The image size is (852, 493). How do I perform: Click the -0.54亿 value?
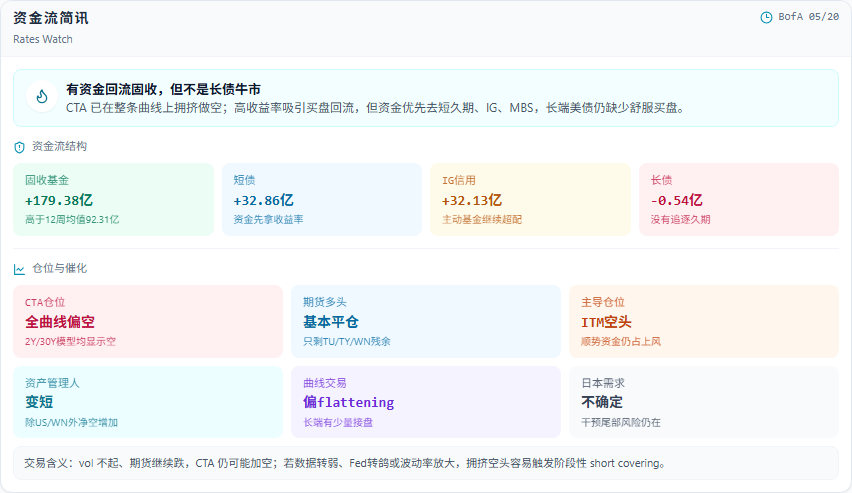(676, 201)
